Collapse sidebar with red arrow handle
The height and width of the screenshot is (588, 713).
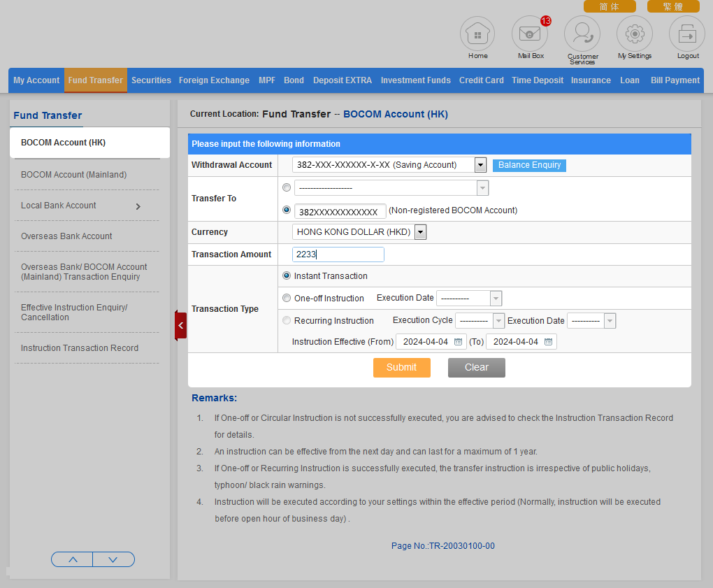180,325
